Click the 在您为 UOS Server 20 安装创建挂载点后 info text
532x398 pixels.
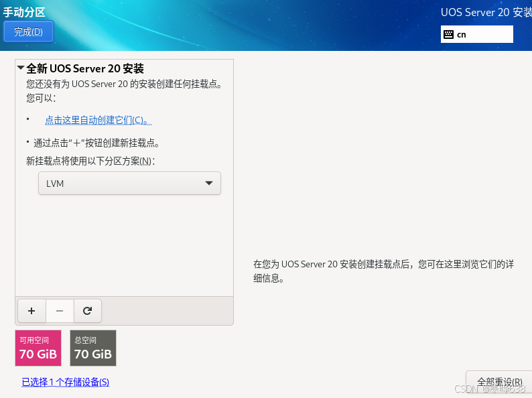coord(384,271)
